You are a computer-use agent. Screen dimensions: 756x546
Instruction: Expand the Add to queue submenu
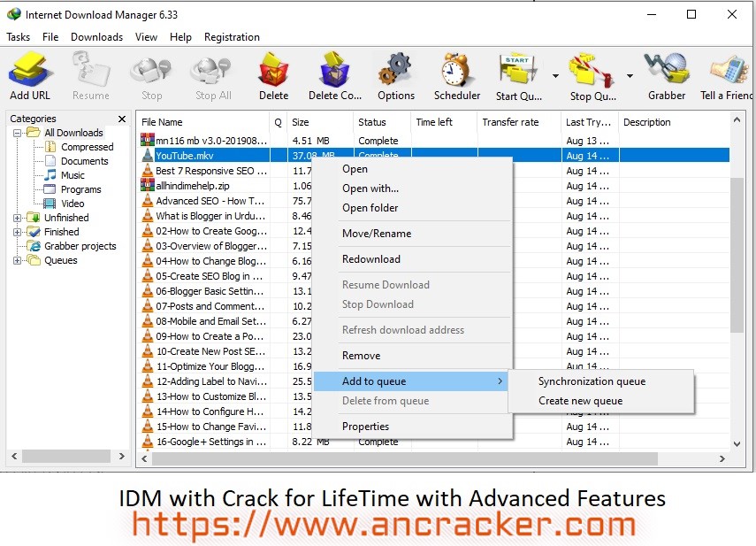tap(410, 381)
